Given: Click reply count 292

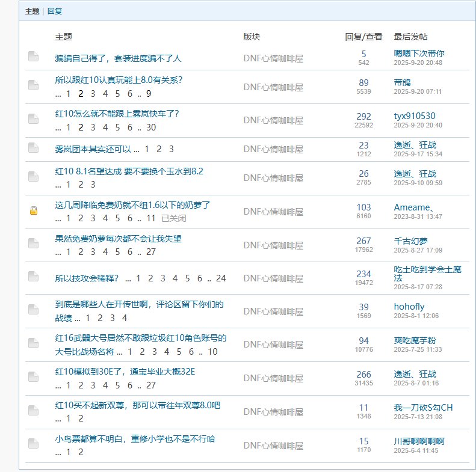Looking at the screenshot, I should (363, 116).
